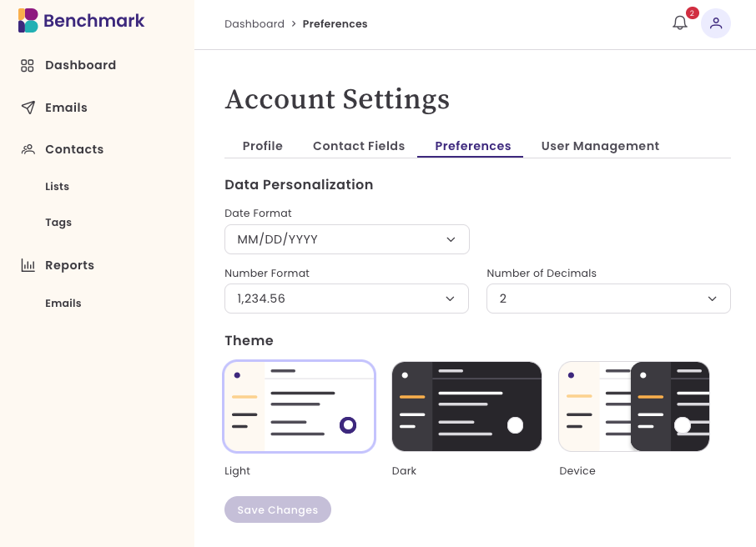Viewport: 756px width, 547px height.
Task: Click the Date Format label
Action: click(258, 213)
